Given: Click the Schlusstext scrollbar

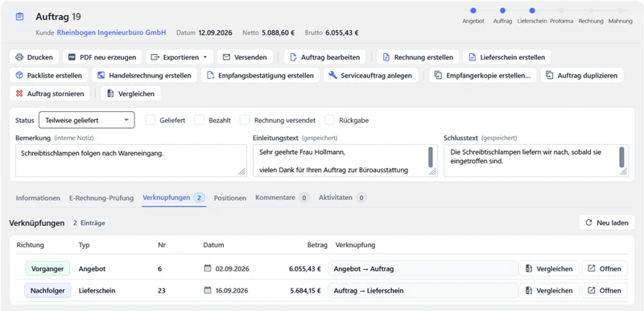Looking at the screenshot, I should point(621,157).
